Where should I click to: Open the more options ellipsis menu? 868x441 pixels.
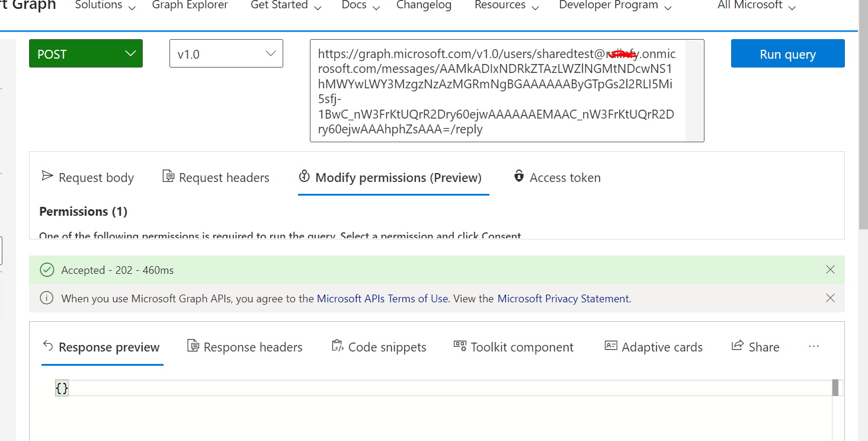813,347
